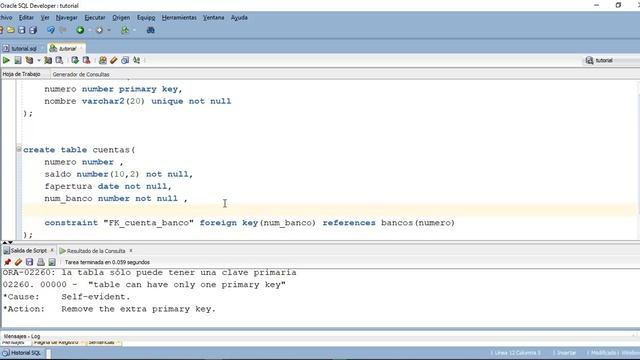Switch to Hoja de Trabajo tab
This screenshot has width=640, height=360.
[x=22, y=74]
